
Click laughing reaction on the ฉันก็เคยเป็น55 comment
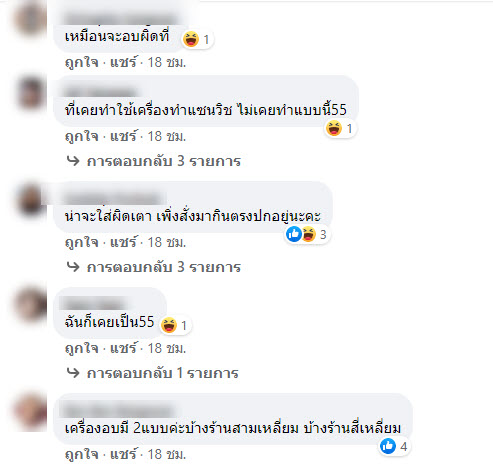point(169,325)
